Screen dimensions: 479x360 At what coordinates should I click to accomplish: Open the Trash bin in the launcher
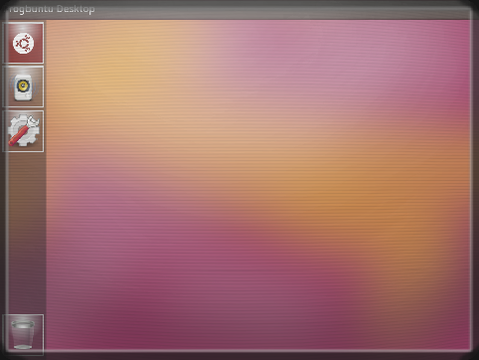pos(23,334)
